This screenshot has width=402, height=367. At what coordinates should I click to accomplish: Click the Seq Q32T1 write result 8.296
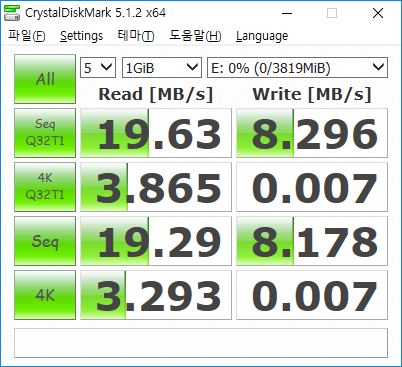pyautogui.click(x=312, y=133)
